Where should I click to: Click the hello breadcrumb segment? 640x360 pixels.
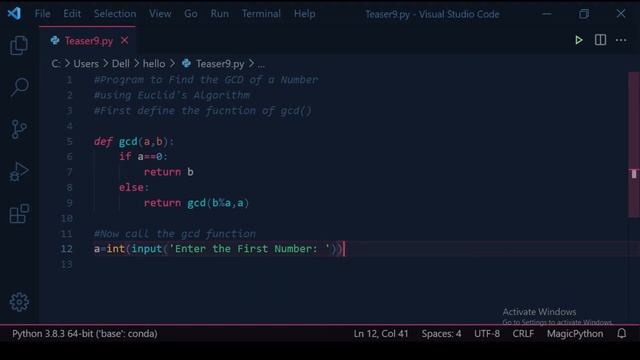tap(154, 64)
